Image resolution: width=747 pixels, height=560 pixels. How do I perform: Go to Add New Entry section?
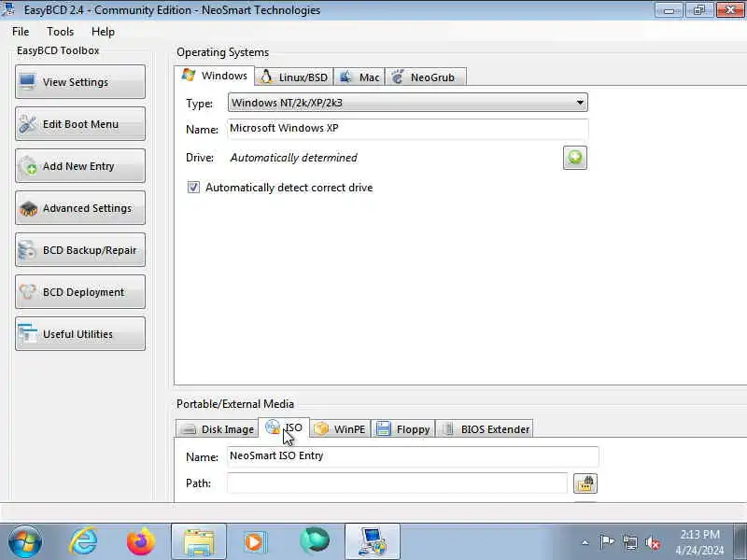80,166
